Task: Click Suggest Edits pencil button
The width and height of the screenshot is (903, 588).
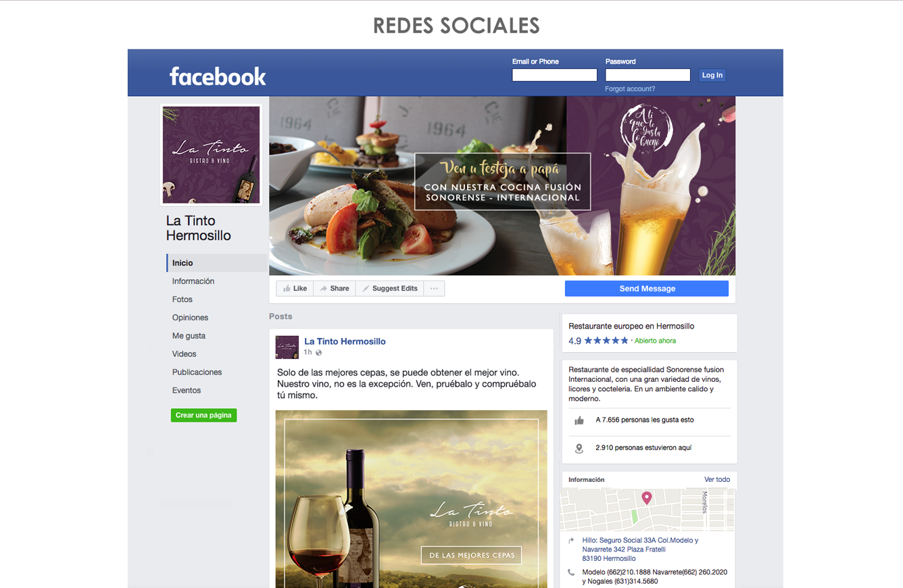Action: (390, 289)
